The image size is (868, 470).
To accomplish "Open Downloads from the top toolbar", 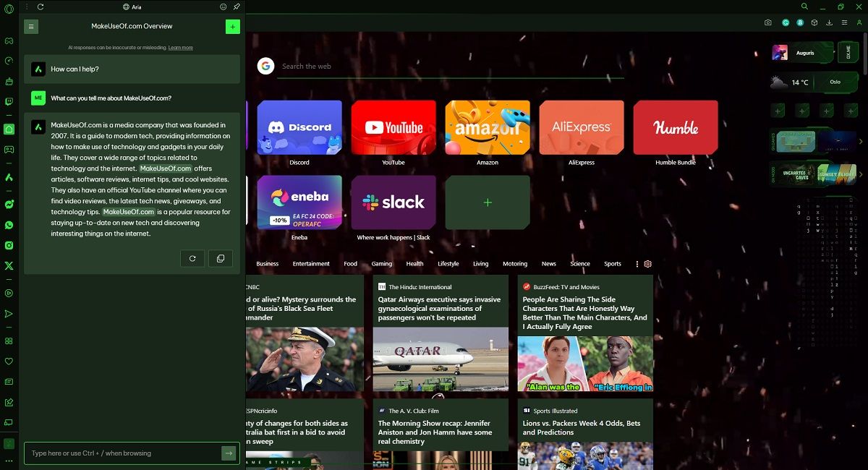I will 830,22.
